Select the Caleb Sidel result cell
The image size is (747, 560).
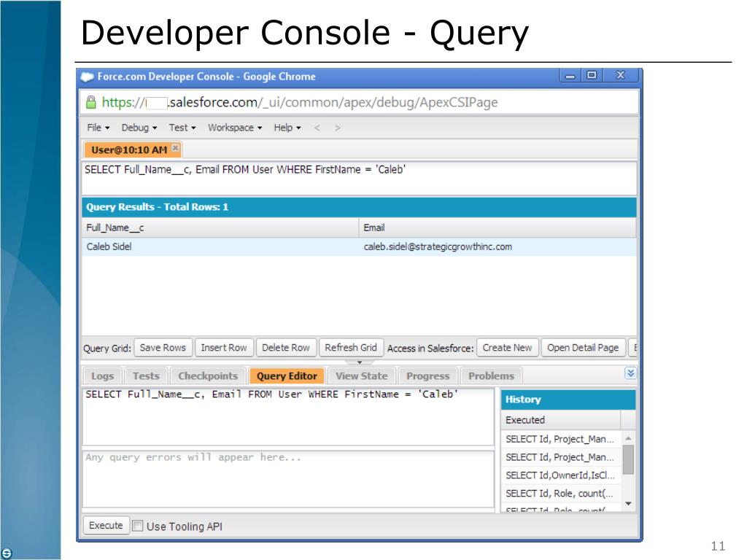pyautogui.click(x=220, y=246)
